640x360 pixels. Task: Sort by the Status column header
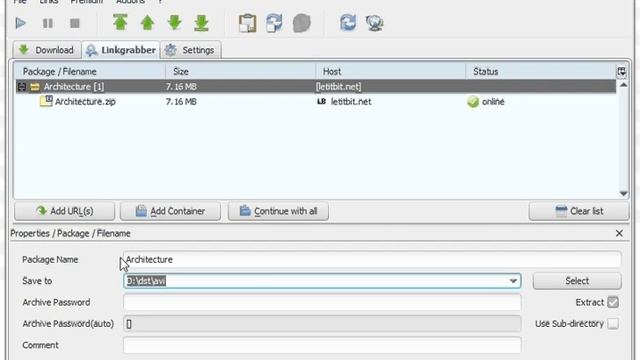(540, 71)
